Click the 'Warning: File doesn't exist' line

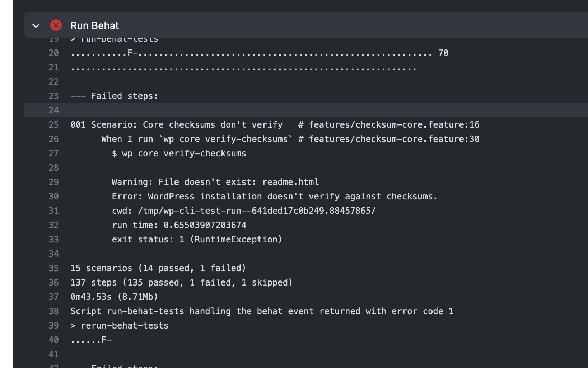click(x=215, y=182)
